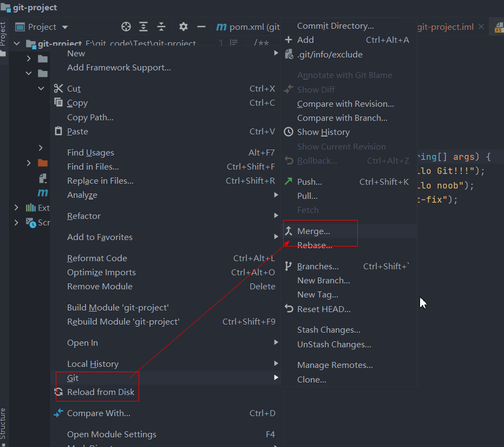Click the Paste clipboard icon
This screenshot has height=447, width=504.
tap(58, 131)
